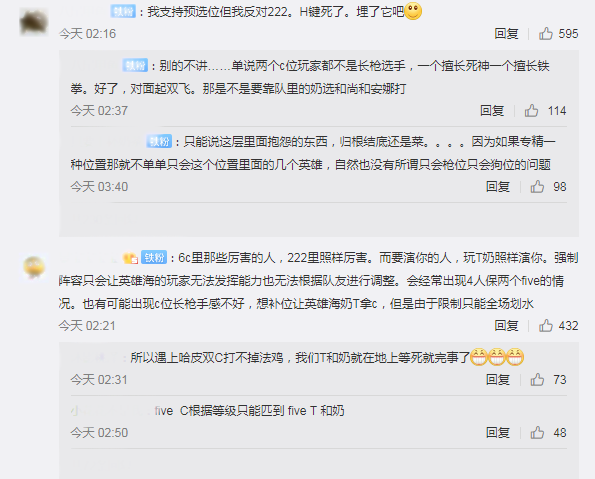Image resolution: width=595 pixels, height=479 pixels.
Task: Click the orange member badge beside 铁粉
Action: tap(131, 258)
